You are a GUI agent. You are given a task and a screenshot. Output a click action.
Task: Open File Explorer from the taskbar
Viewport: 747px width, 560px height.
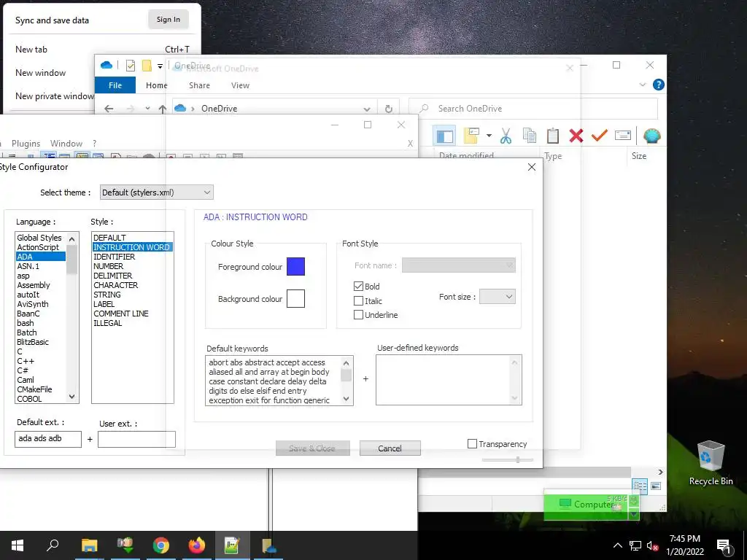(x=89, y=545)
